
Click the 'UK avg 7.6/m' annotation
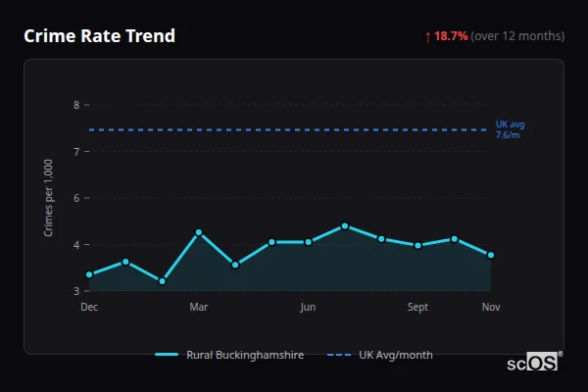click(x=510, y=129)
